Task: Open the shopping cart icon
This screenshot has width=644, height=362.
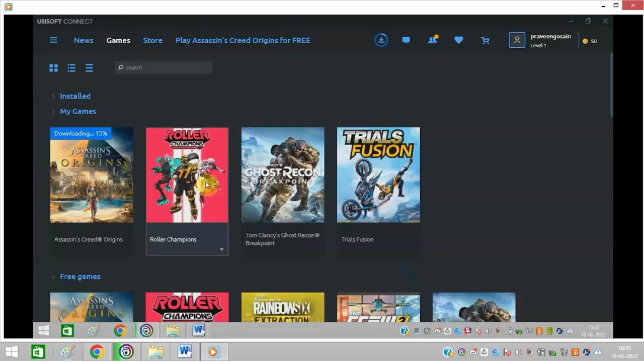Action: pyautogui.click(x=485, y=40)
